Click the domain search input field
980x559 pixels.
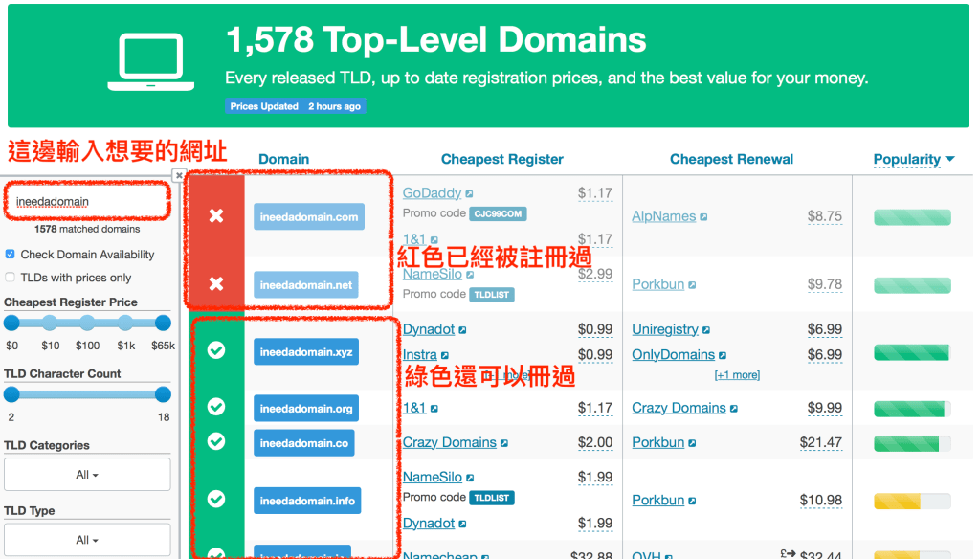click(87, 202)
